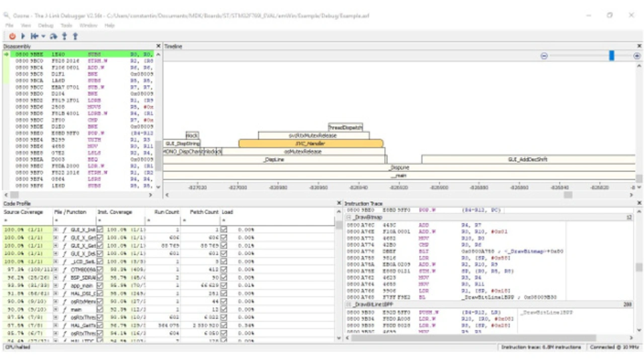
Task: Click the Step Into icon
Action: [x=64, y=36]
